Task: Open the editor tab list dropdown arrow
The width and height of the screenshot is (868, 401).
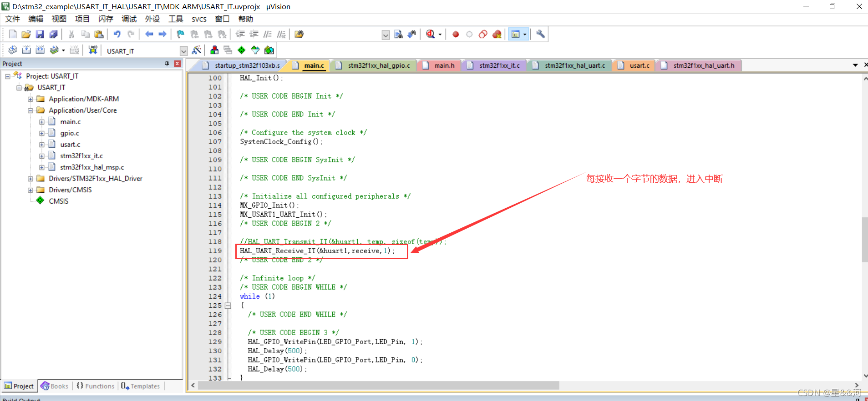Action: 855,65
